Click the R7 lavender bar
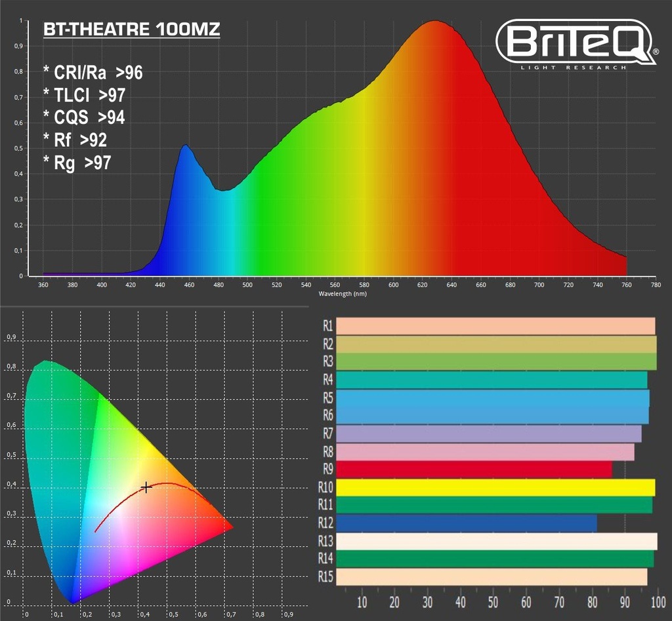 pyautogui.click(x=489, y=433)
